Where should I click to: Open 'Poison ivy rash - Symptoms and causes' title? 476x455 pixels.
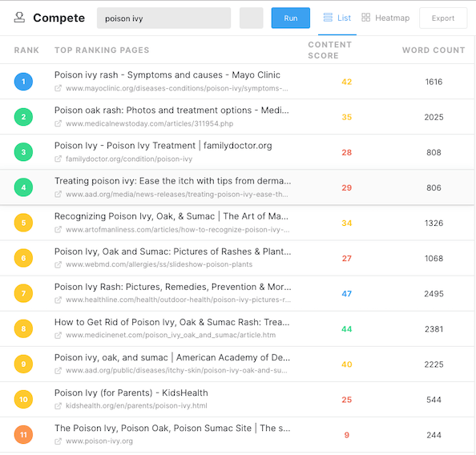[167, 74]
